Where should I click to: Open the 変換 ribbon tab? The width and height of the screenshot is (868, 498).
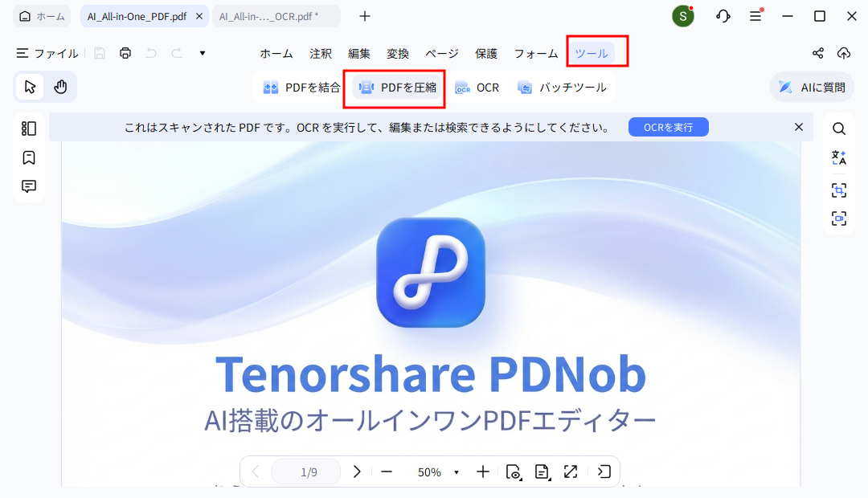pyautogui.click(x=398, y=54)
